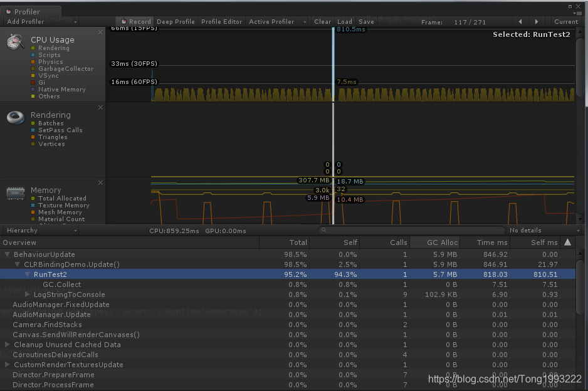Step to next frame arrow

[x=537, y=22]
